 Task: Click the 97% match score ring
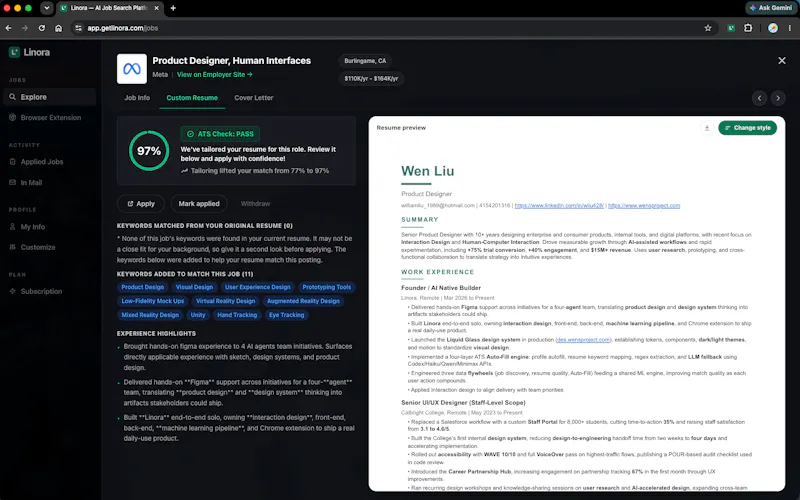coord(149,151)
